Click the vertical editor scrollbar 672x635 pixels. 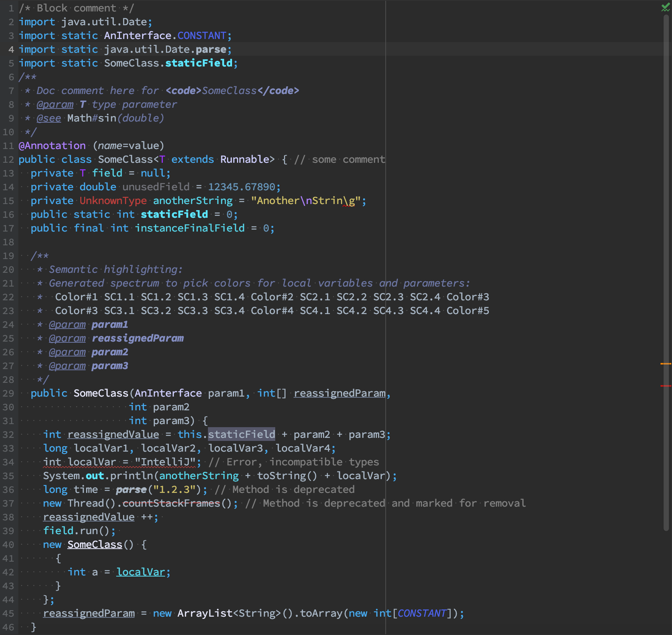(667, 272)
